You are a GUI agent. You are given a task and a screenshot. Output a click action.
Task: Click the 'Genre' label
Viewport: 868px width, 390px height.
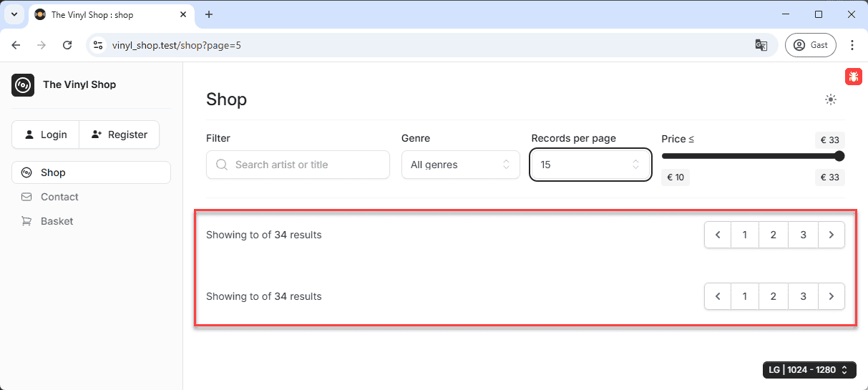(416, 138)
